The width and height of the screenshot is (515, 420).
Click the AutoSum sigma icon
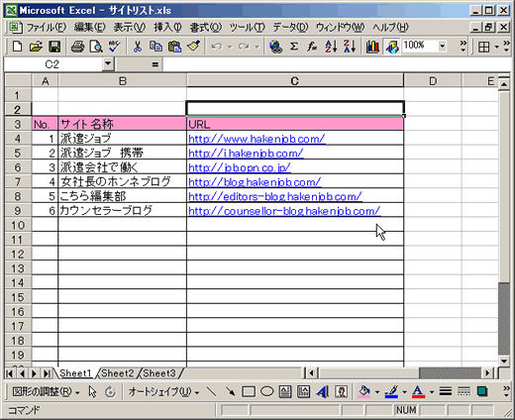click(x=294, y=47)
